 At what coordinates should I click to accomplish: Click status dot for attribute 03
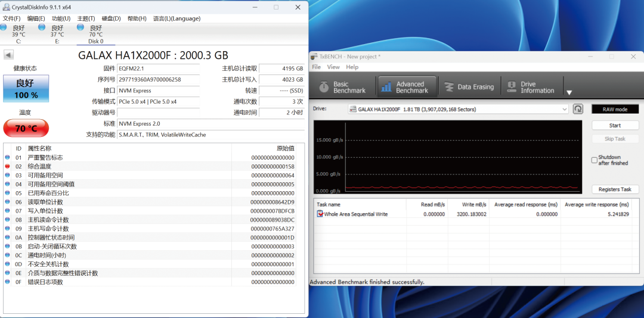click(7, 175)
